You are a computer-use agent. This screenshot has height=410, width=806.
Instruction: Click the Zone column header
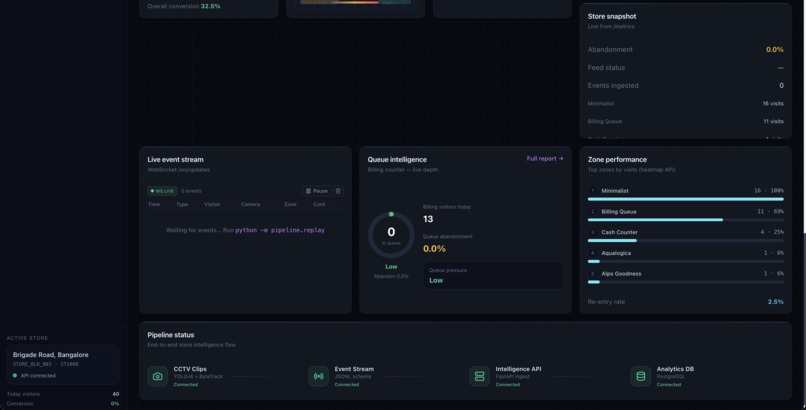[290, 204]
